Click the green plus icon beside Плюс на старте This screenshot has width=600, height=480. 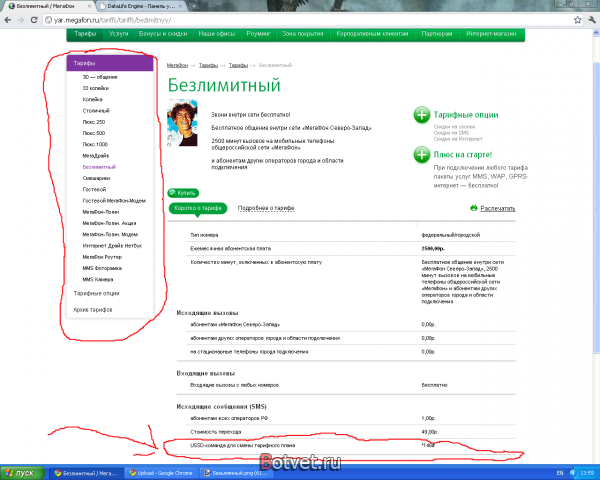tap(422, 155)
